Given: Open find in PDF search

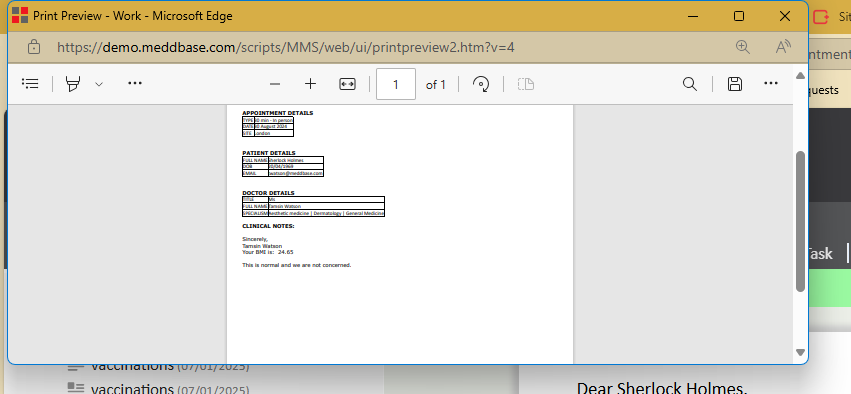Looking at the screenshot, I should click(x=690, y=84).
